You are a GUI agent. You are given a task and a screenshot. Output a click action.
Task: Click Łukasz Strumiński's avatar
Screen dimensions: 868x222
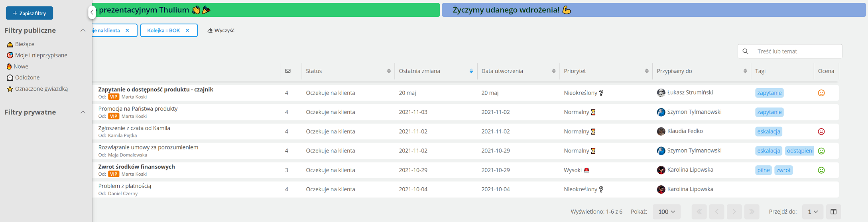tap(661, 93)
